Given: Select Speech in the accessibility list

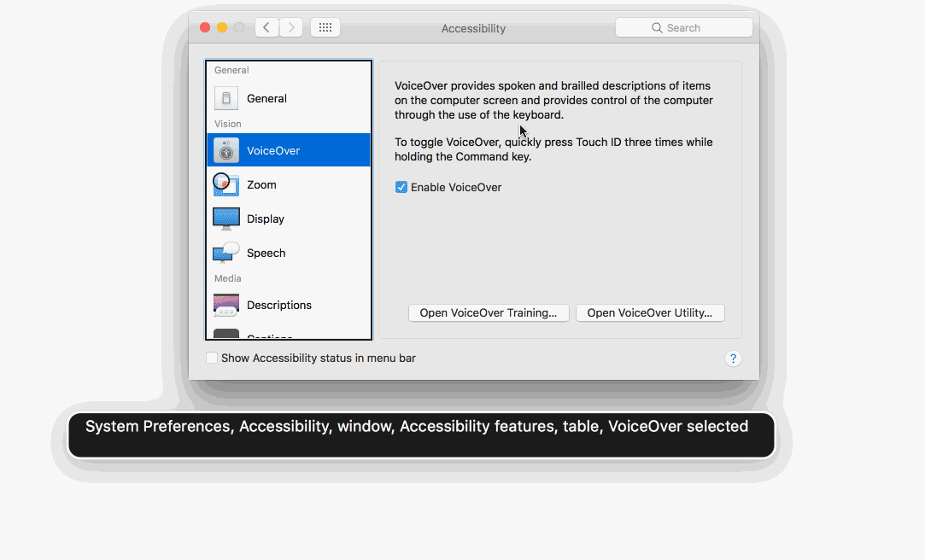Looking at the screenshot, I should click(266, 253).
